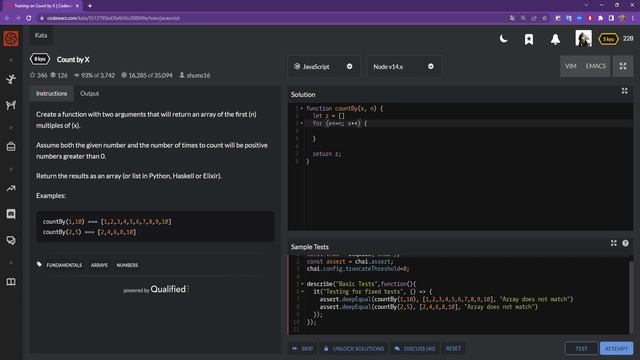
Task: Switch to the Instructions tab
Action: click(x=51, y=93)
